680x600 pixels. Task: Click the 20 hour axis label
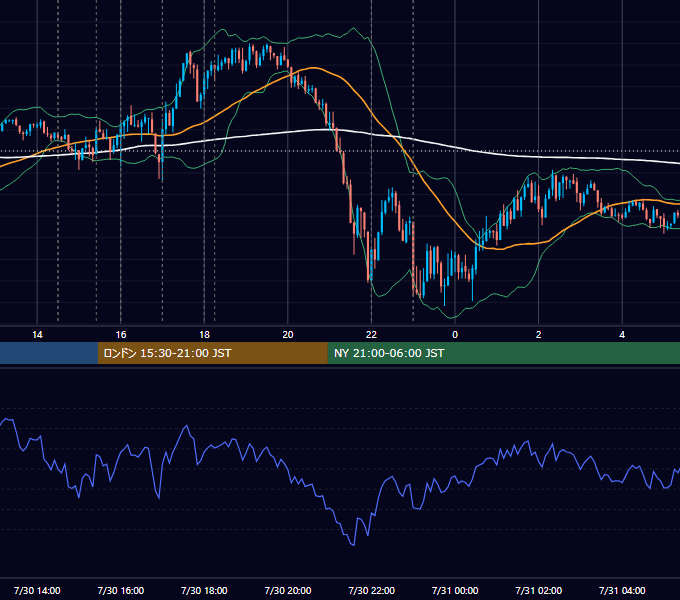(x=288, y=335)
